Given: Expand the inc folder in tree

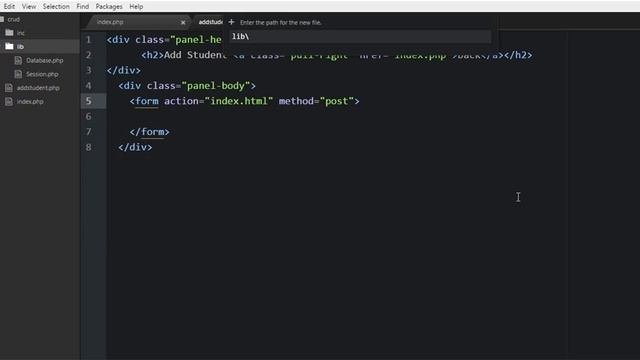Looking at the screenshot, I should point(20,33).
